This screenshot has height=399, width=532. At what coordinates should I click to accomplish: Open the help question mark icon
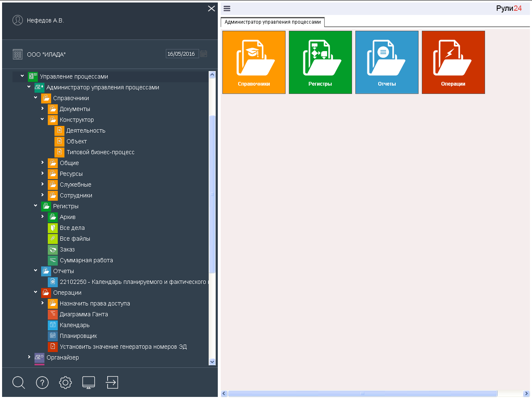(42, 382)
